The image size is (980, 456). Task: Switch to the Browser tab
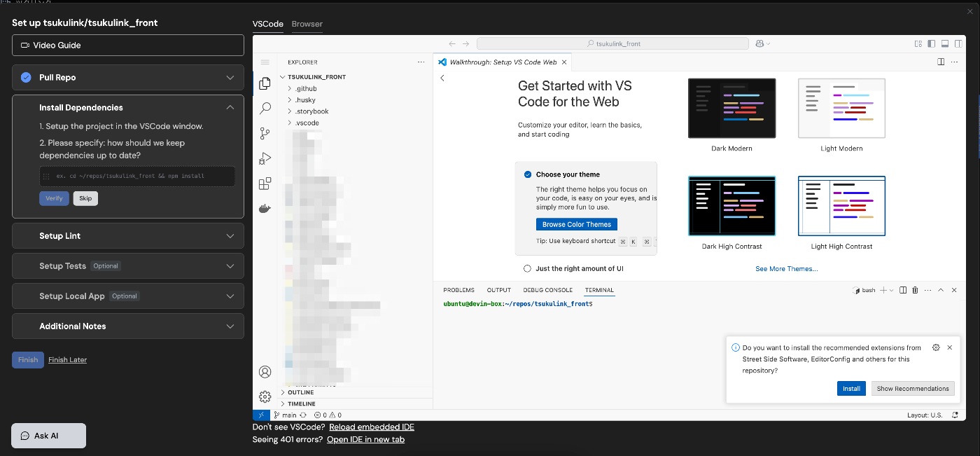[307, 24]
